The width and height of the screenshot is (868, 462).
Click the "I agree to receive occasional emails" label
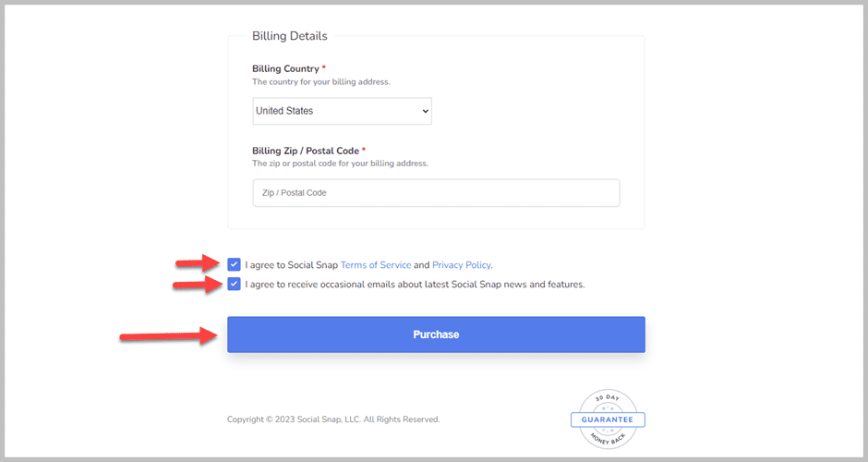[x=415, y=285]
